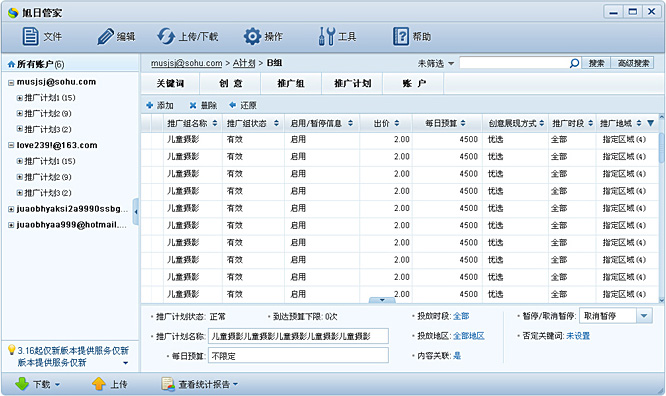
Task: Open the A计划 breadcrumb link
Action: [x=244, y=63]
